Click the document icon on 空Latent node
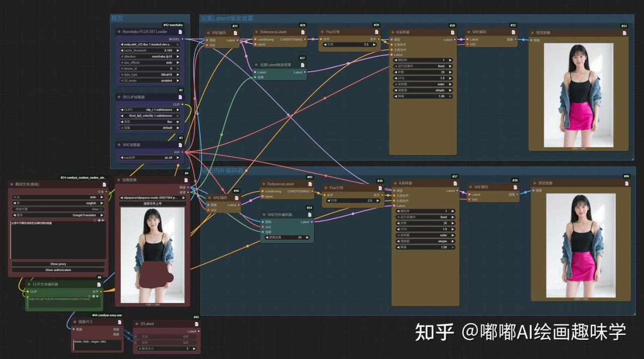 (196, 324)
